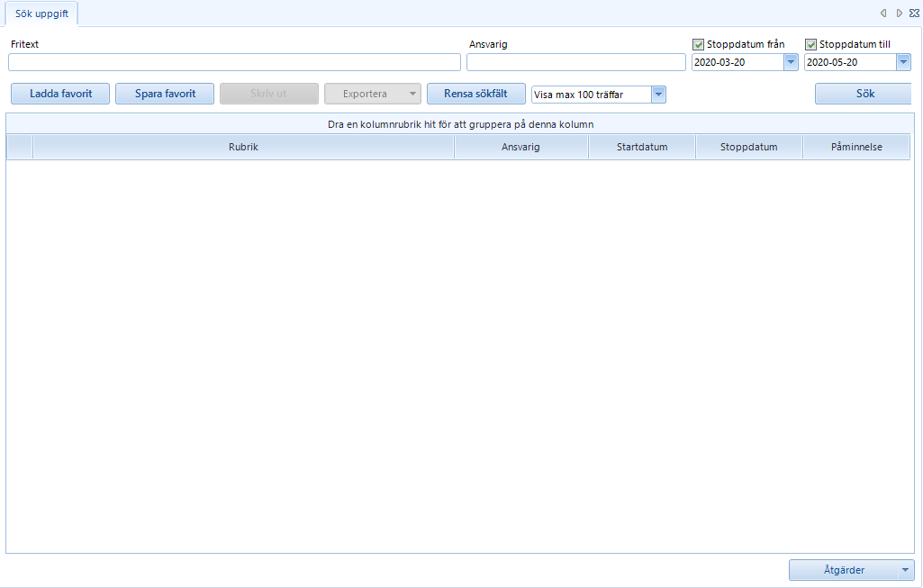Click the Ladda favorit button

[x=60, y=94]
